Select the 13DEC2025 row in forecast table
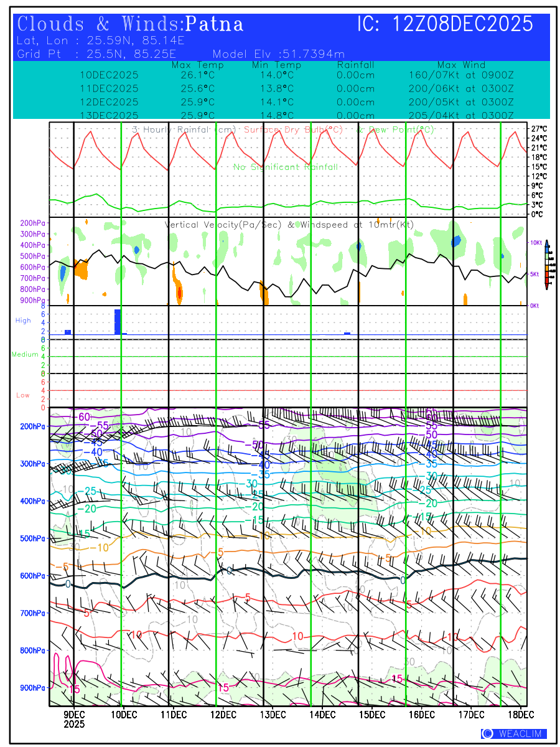This screenshot has height=747, width=560. coord(110,115)
